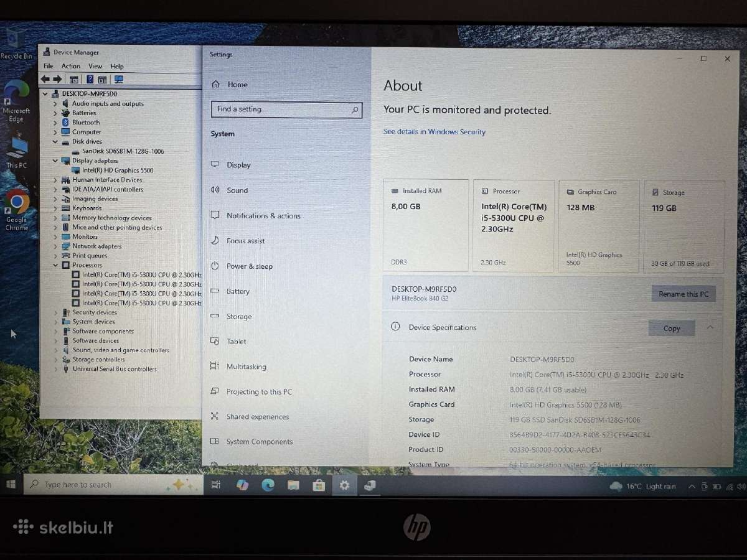Open Microsoft Edge from the taskbar
The height and width of the screenshot is (560, 747).
pos(268,485)
